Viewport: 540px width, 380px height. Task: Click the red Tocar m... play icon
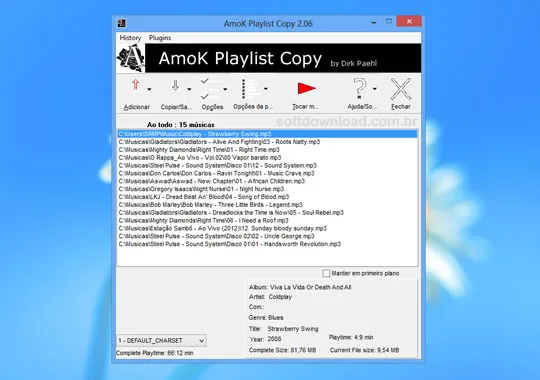tap(306, 88)
